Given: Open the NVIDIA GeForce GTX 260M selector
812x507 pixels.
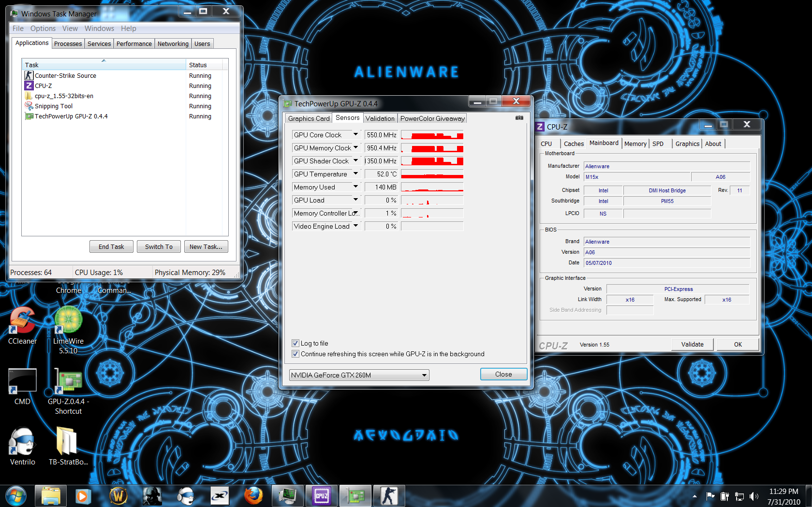Looking at the screenshot, I should click(x=359, y=375).
